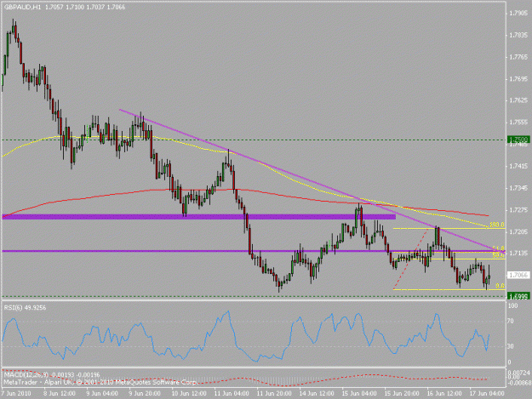Pick the 15 Jun 20:00 time label
532x399 pixels.
click(x=402, y=394)
